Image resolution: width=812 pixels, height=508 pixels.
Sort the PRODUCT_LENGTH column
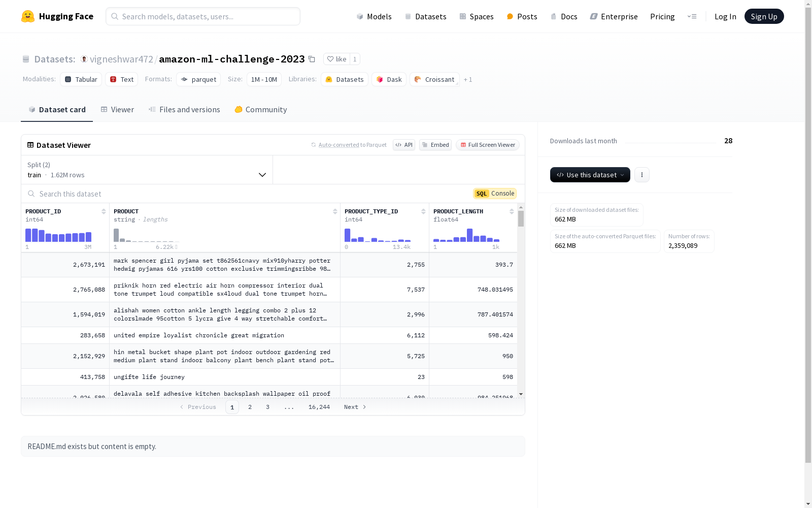pos(512,211)
